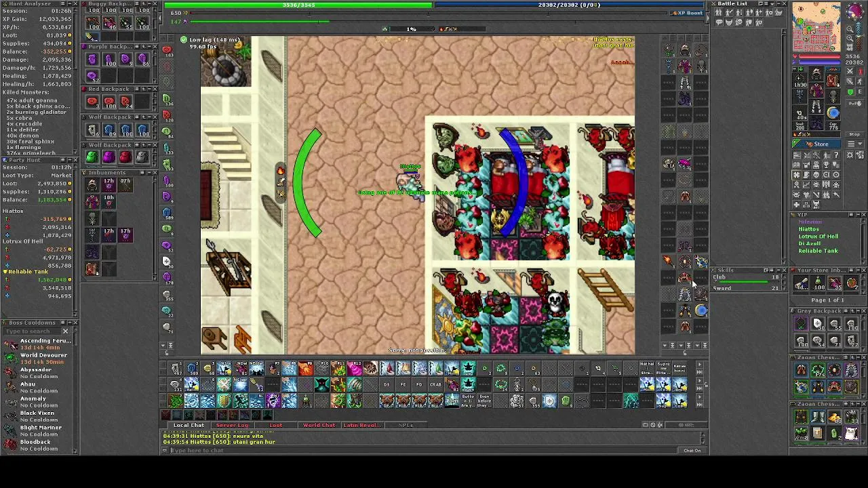Select Abyssador boss cooldown entry
Screen dimensions: 868x488
click(37, 373)
